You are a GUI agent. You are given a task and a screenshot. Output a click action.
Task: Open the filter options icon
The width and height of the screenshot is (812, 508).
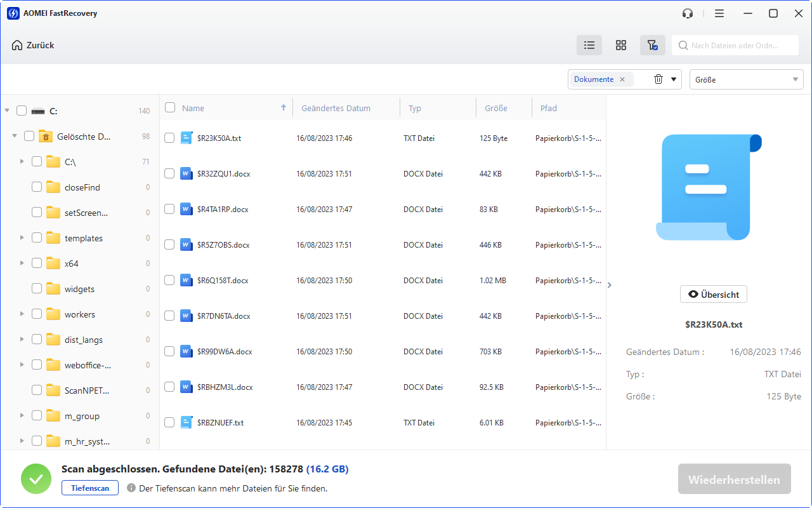point(652,45)
